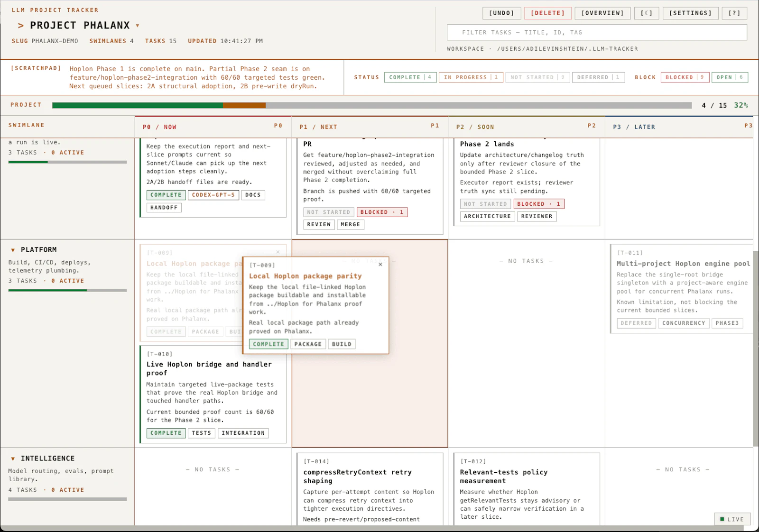Open the PROJECT PHALANX dropdown

click(x=138, y=26)
